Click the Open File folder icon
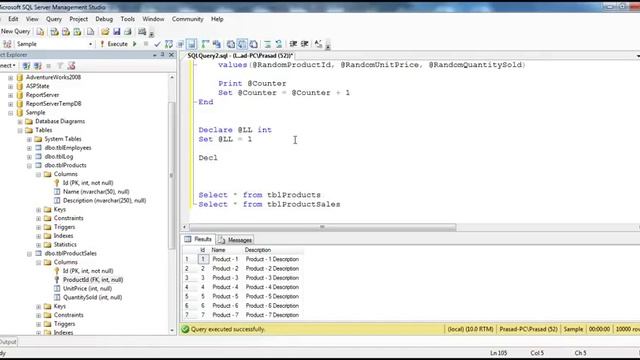The height and width of the screenshot is (360, 640). (x=105, y=32)
